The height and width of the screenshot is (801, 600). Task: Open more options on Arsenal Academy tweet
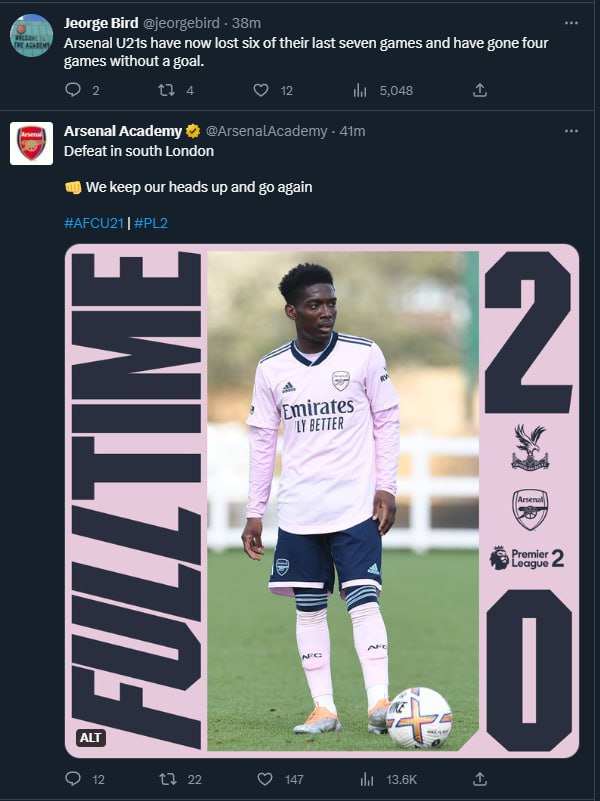pyautogui.click(x=571, y=131)
